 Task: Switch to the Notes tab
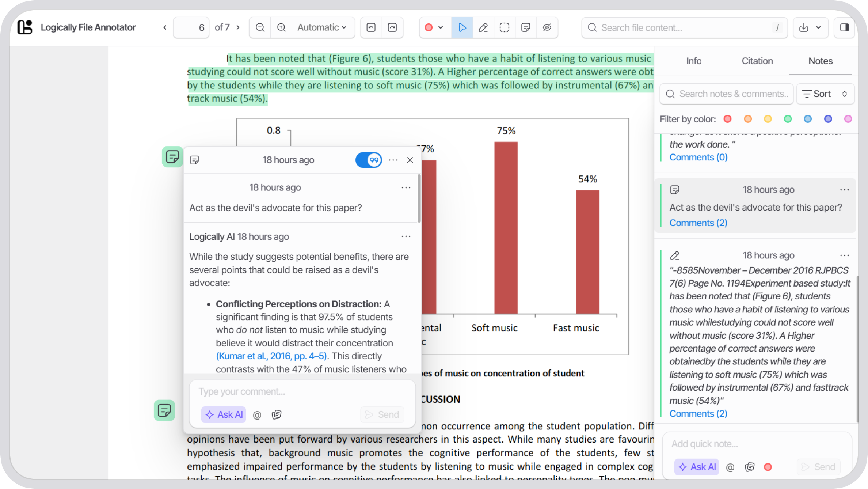pyautogui.click(x=820, y=61)
